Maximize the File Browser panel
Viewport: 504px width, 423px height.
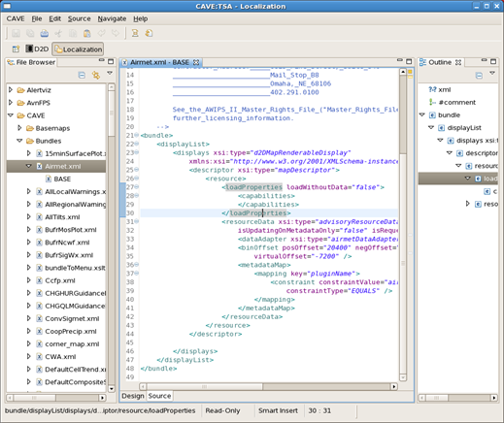[x=111, y=61]
